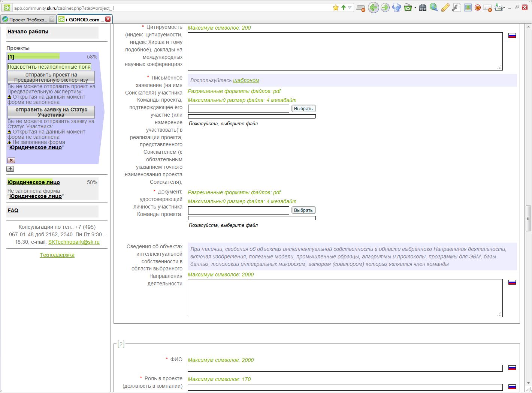Image resolution: width=532 pixels, height=393 pixels.
Task: Click Russian flag beside the ФИО field
Action: click(x=512, y=368)
